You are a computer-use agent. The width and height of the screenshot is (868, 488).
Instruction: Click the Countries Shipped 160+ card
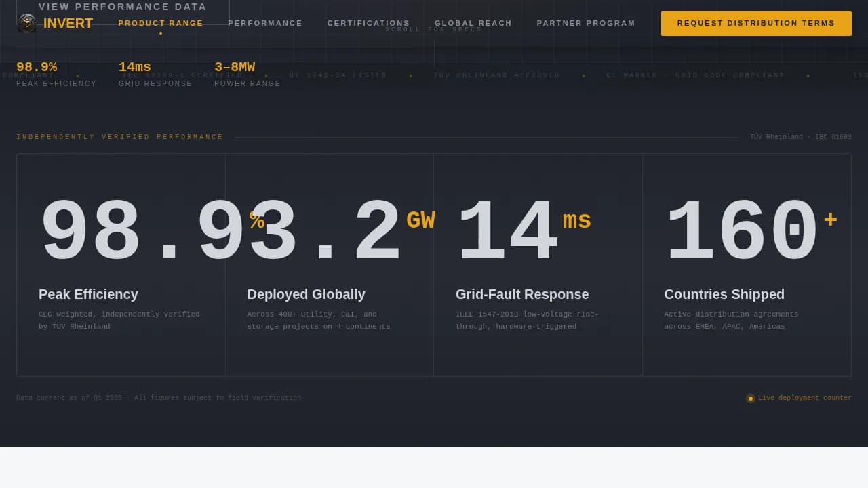[x=746, y=264]
